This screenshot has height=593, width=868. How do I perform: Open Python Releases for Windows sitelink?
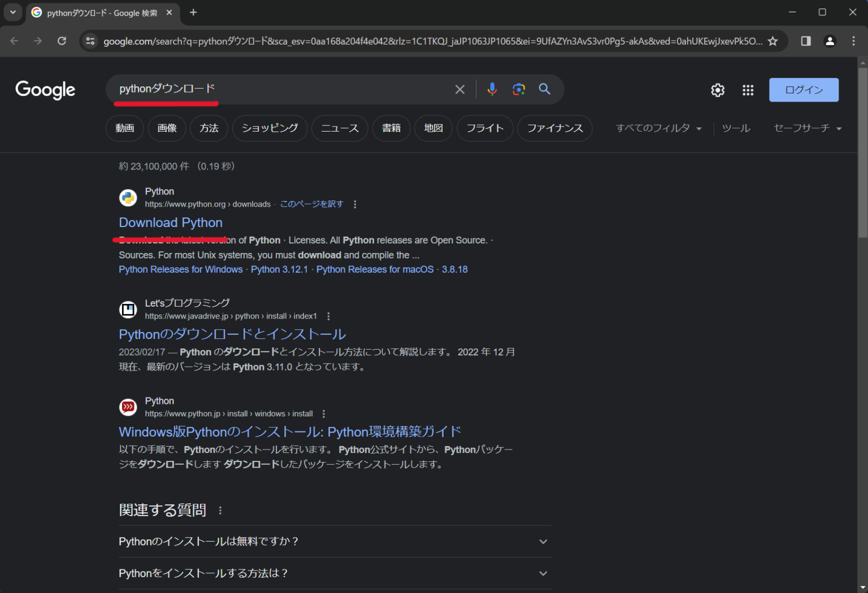(181, 269)
